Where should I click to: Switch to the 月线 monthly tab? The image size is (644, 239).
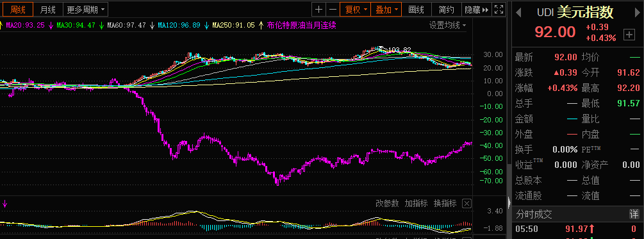click(48, 9)
